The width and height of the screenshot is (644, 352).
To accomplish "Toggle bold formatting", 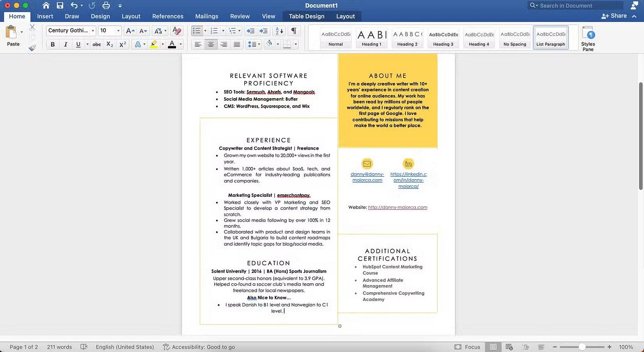I will 52,44.
